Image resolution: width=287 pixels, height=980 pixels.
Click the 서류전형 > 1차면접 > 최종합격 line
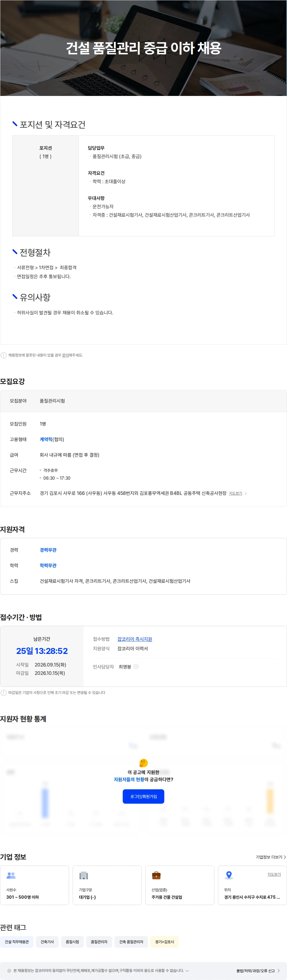coord(47,267)
